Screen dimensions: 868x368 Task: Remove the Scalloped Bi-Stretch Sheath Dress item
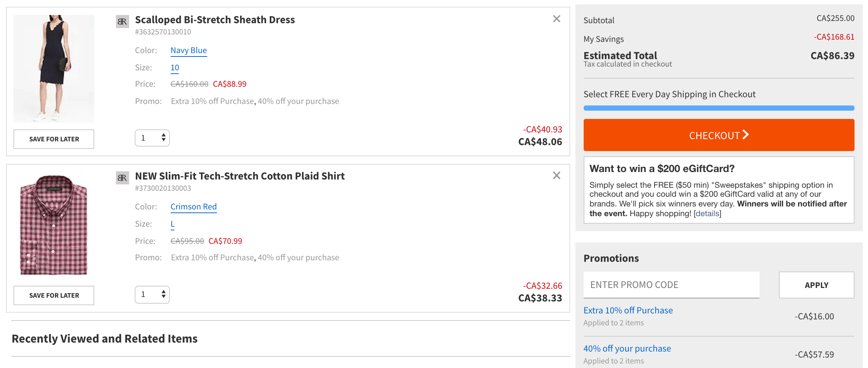pyautogui.click(x=556, y=19)
